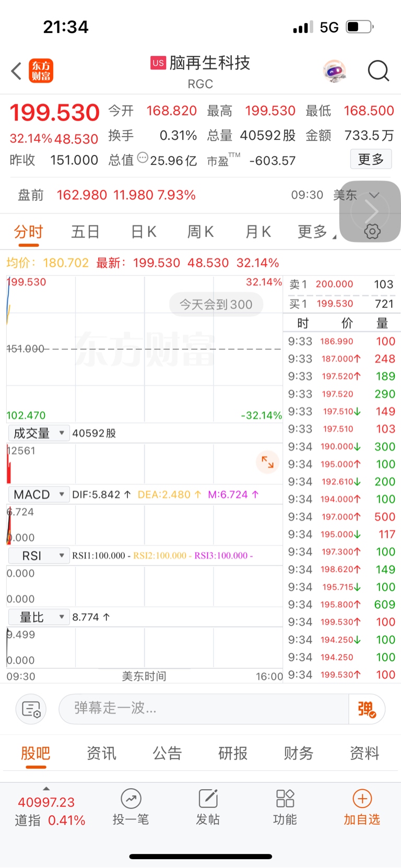Tap the 卖1 200.000 ask row

pos(341,284)
